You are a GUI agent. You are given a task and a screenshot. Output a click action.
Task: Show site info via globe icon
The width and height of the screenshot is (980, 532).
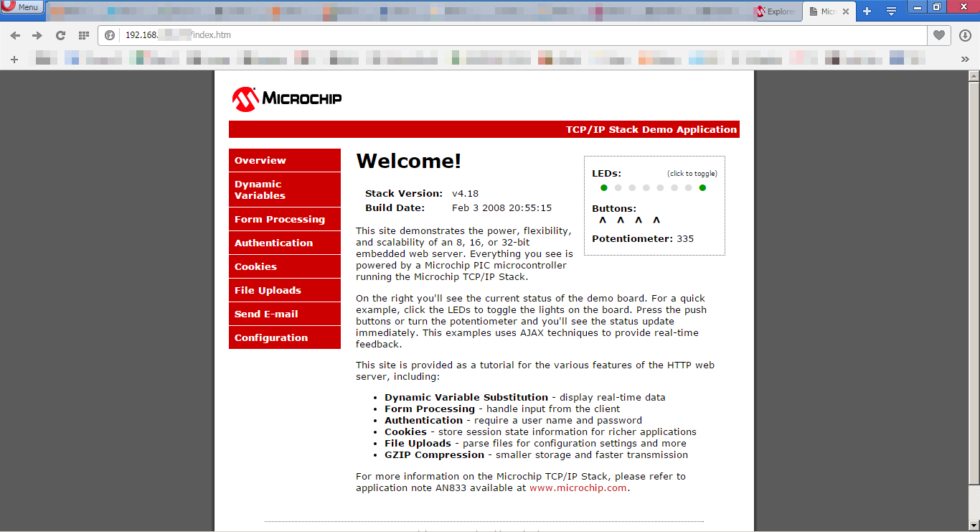(x=110, y=35)
